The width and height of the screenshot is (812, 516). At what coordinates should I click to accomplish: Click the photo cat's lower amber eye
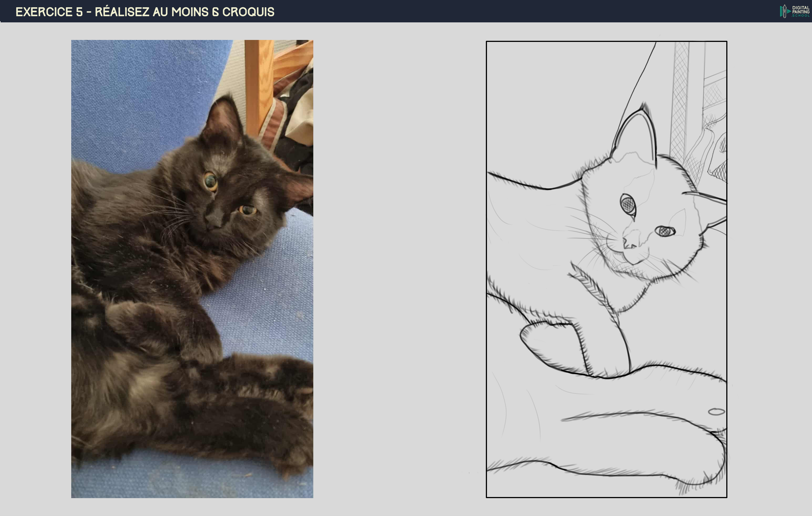(248, 210)
